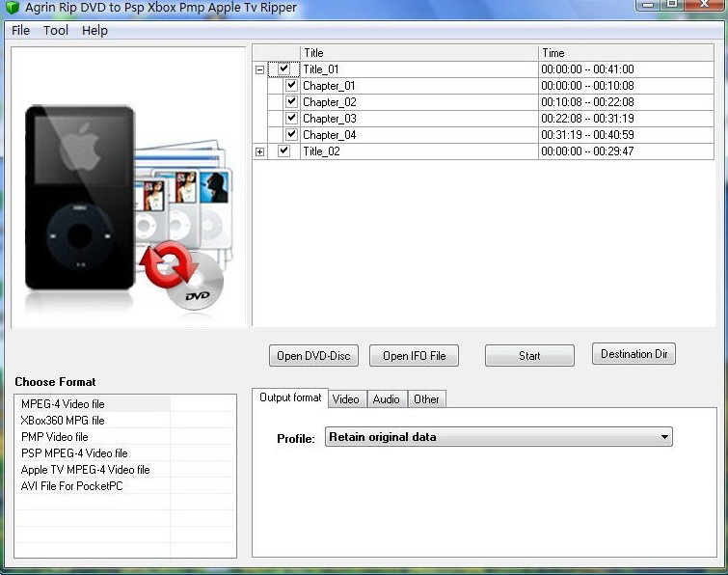
Task: Uncheck the Chapter_03 checkbox
Action: pos(291,119)
